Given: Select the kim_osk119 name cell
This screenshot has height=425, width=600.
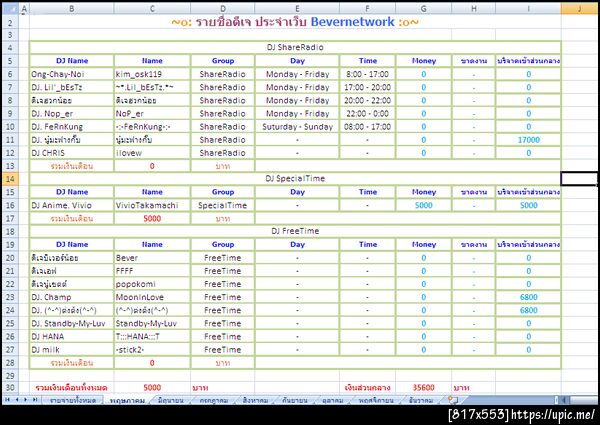Looking at the screenshot, I should (152, 74).
